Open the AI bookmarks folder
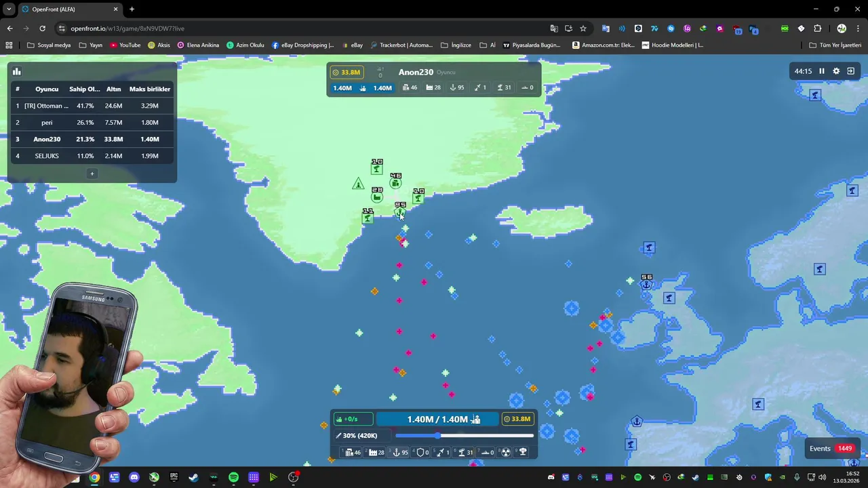868x488 pixels. click(x=488, y=45)
